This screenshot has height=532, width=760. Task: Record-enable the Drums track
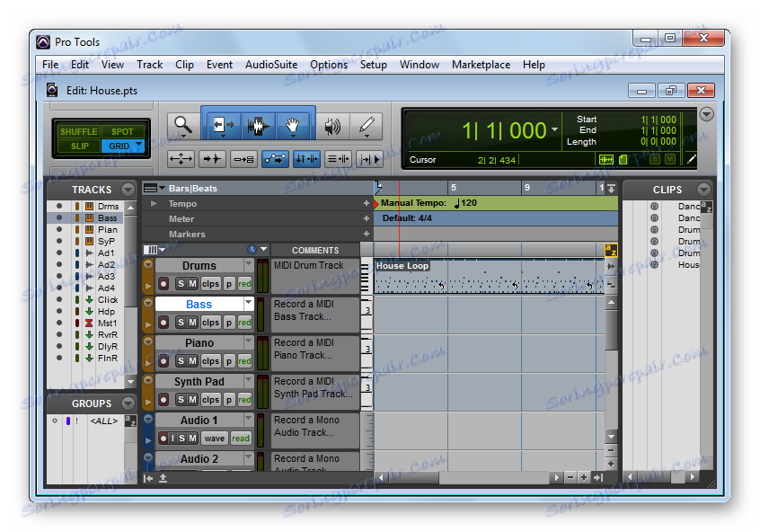tap(163, 284)
